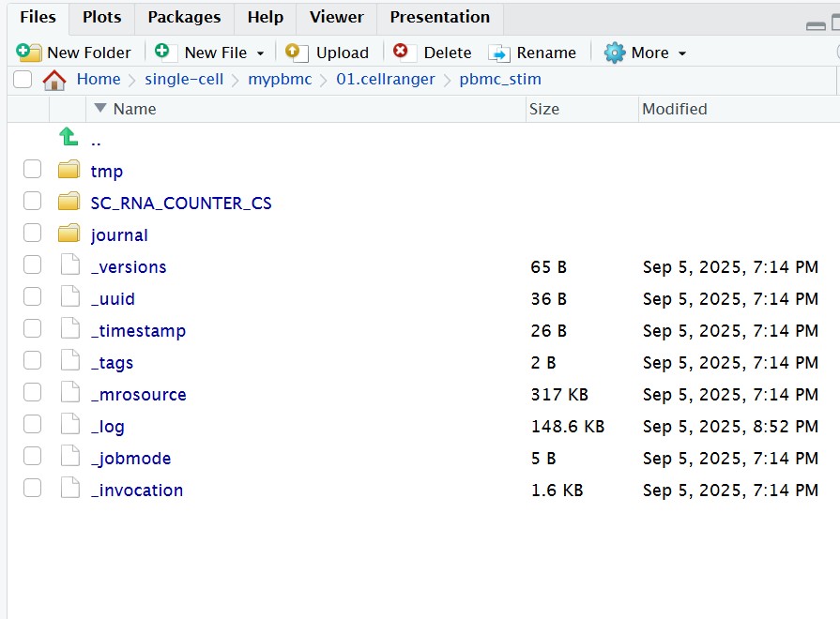Screen dimensions: 840x619
Task: Click the '317 KB' size value
Action: (x=559, y=395)
